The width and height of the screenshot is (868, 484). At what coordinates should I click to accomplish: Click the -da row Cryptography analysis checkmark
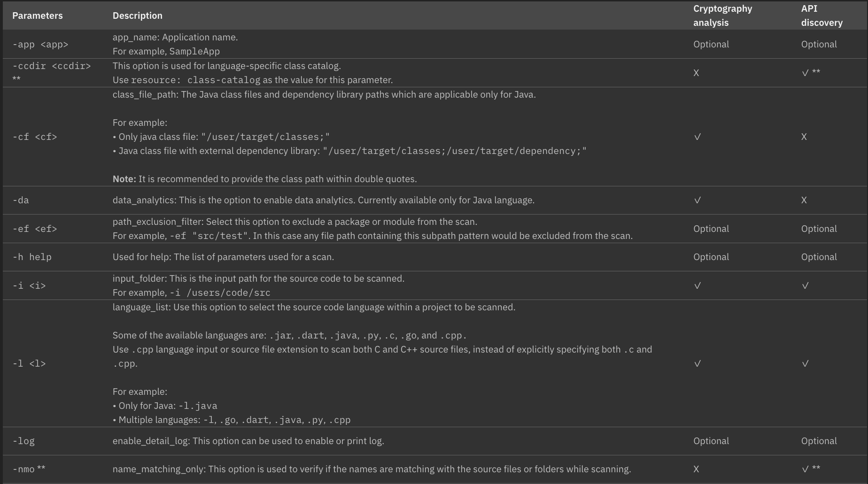pos(697,200)
